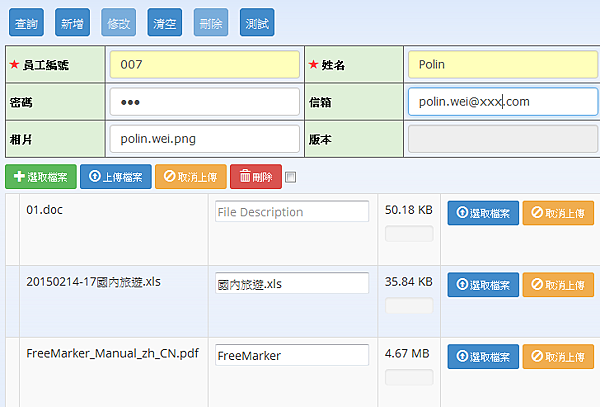Click the File Description box for 01.doc
This screenshot has width=600, height=407.
click(292, 212)
